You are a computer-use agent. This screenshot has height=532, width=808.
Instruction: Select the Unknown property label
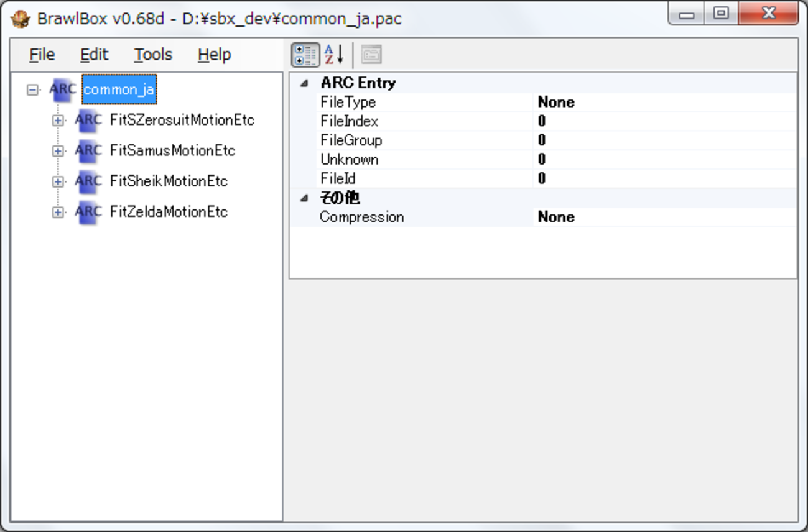coord(350,160)
